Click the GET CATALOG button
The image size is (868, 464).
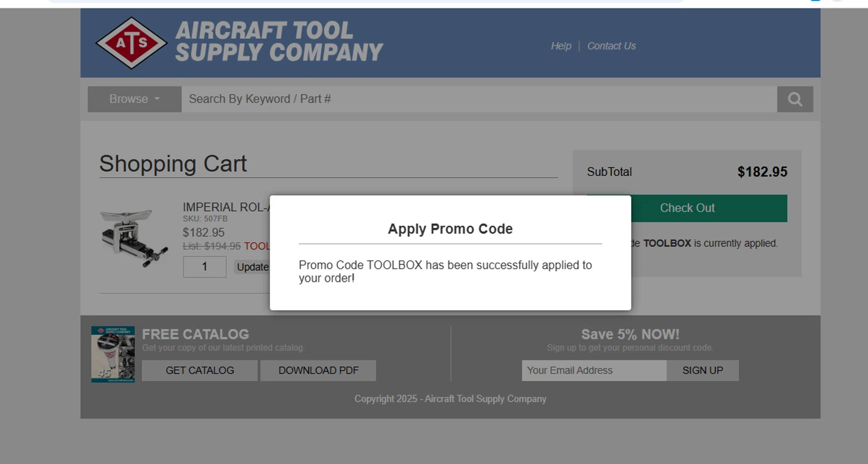(200, 371)
